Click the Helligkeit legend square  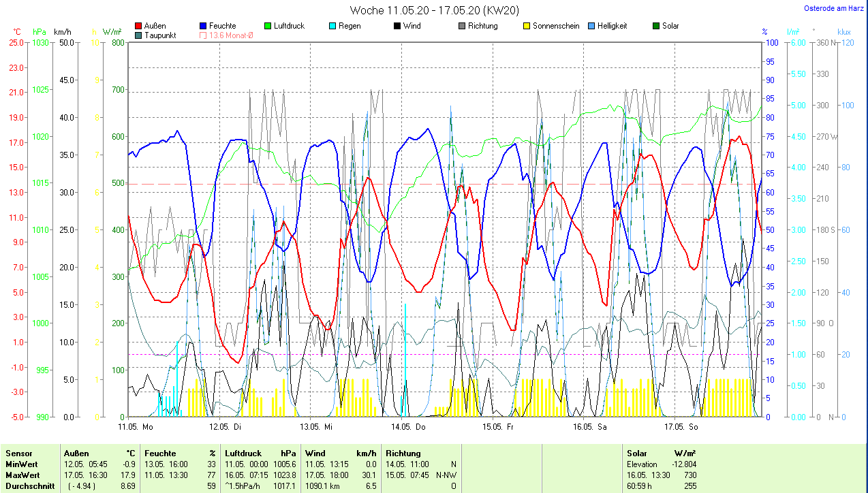coord(591,26)
